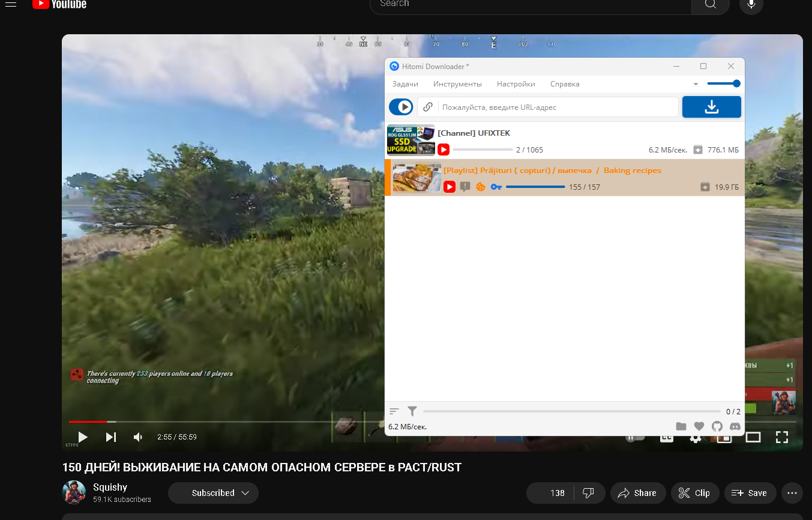Open the YouTube hamburger guide menu
Screen dimensions: 812x520
(11, 3)
